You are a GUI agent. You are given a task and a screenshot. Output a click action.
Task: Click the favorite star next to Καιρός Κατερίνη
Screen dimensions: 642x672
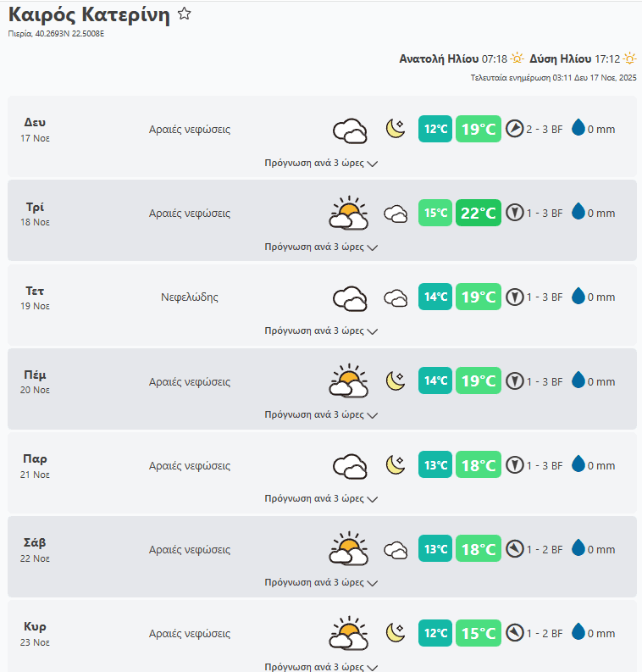click(x=185, y=14)
